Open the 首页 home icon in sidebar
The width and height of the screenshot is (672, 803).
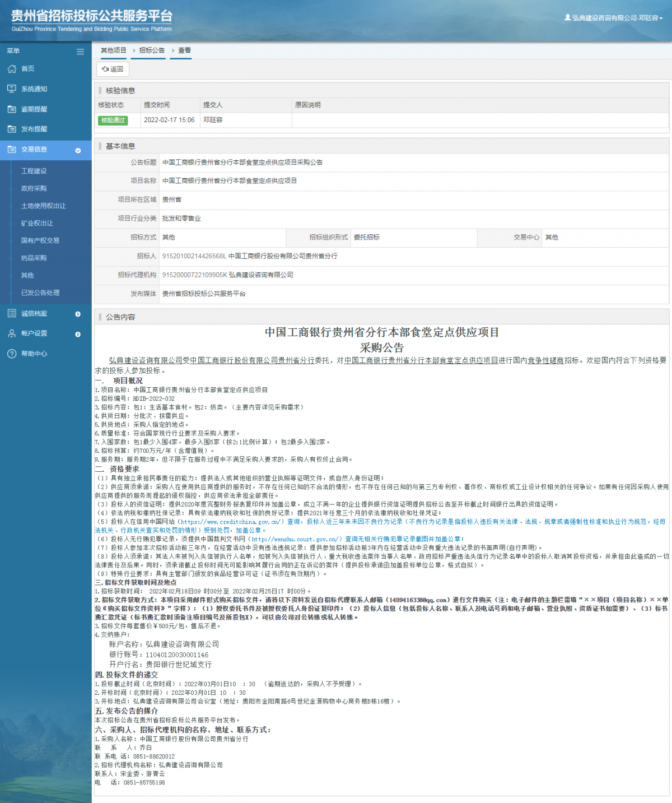[x=12, y=68]
